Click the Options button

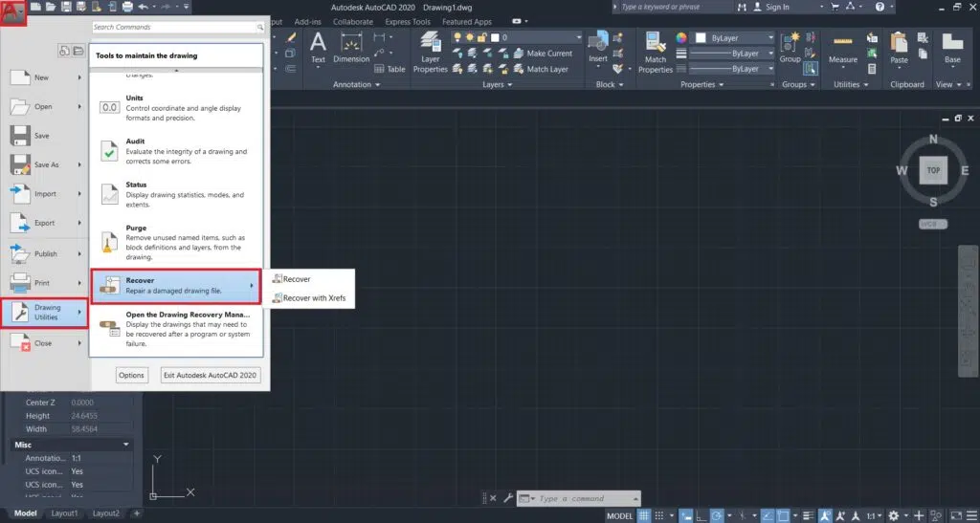131,375
